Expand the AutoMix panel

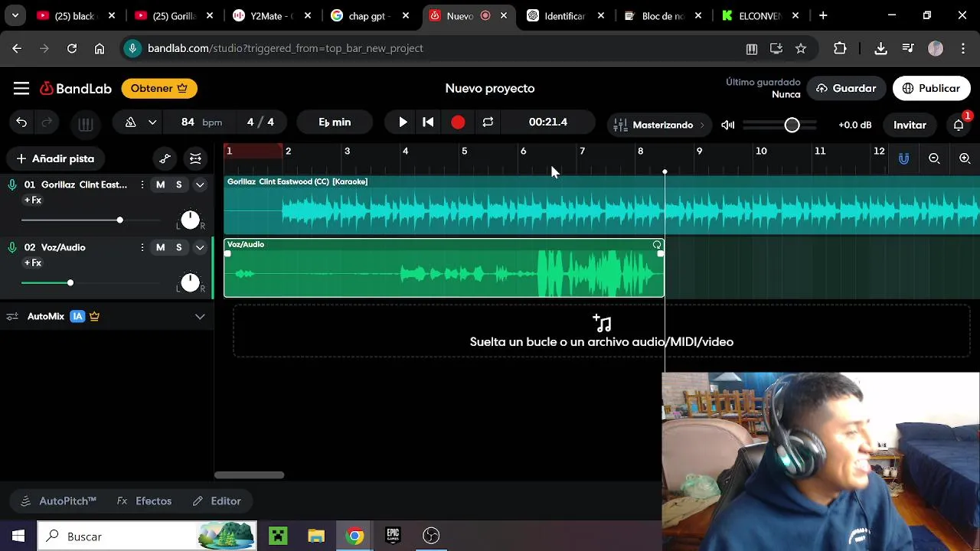click(200, 316)
